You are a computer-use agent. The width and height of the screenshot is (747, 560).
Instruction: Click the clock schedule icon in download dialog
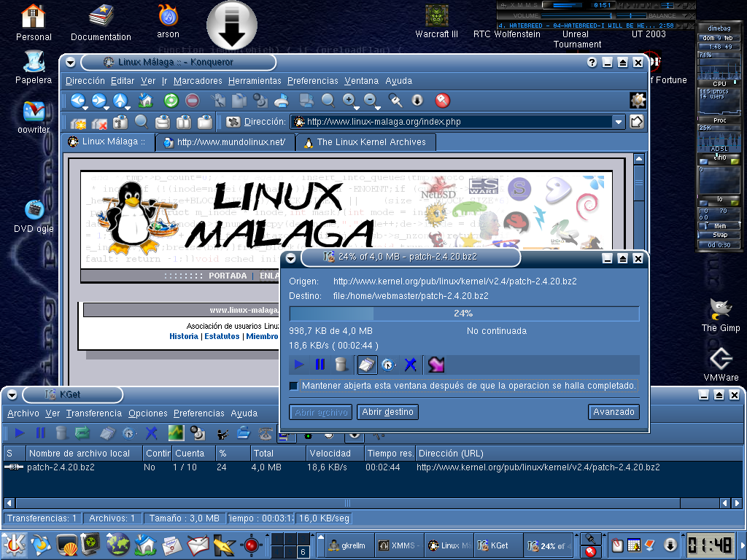tap(389, 365)
